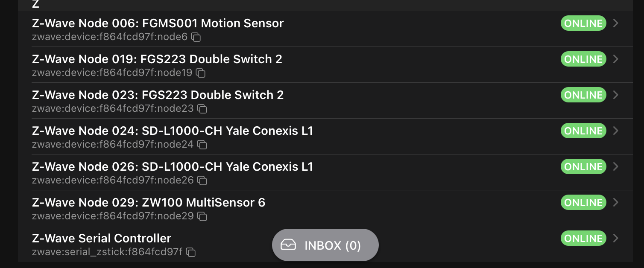Viewport: 644px width, 268px height.
Task: Click chevron for Z-Wave Node 026
Action: (615, 166)
